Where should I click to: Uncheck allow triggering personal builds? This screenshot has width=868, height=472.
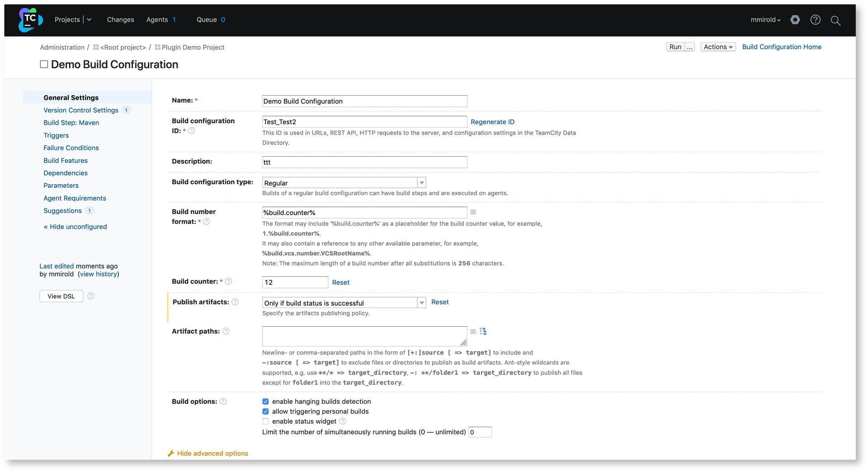coord(266,411)
